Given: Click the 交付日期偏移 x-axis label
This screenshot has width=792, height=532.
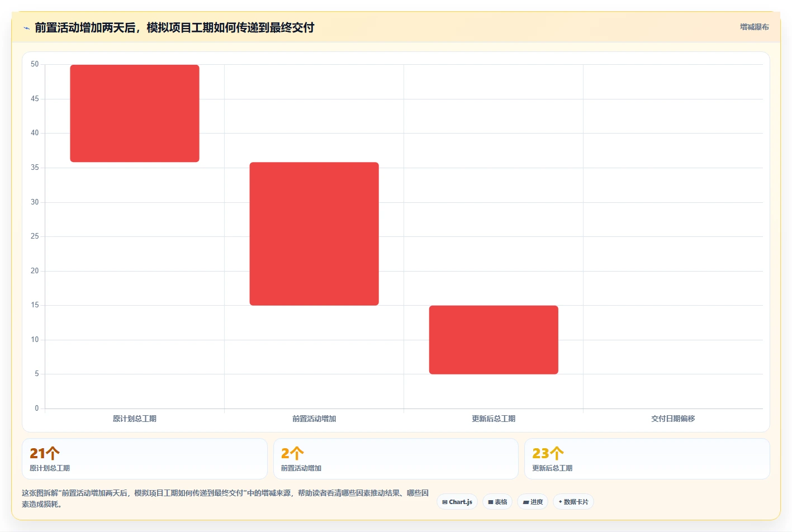Looking at the screenshot, I should (673, 419).
